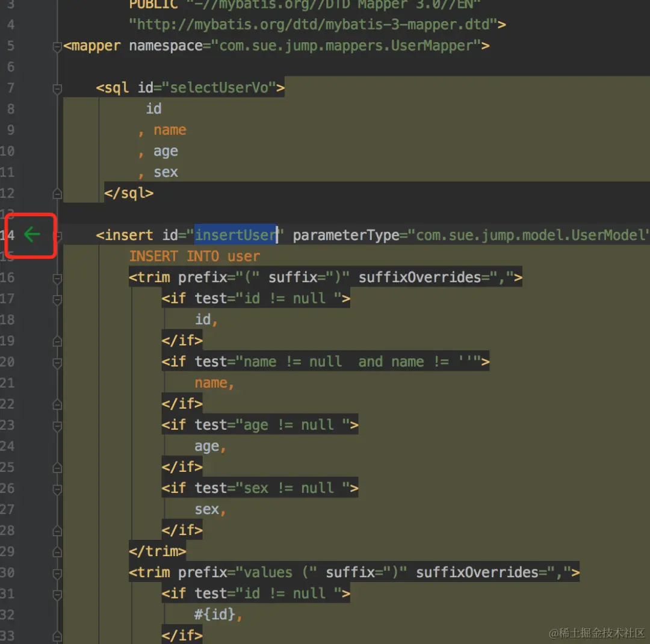Click the 'age,' text on line 24
This screenshot has height=644, width=650.
tap(210, 446)
